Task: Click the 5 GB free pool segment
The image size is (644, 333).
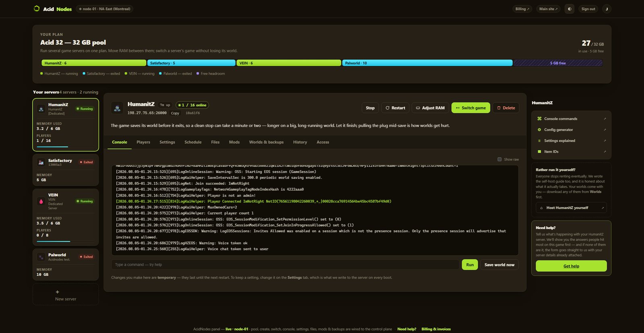Action: pyautogui.click(x=558, y=63)
